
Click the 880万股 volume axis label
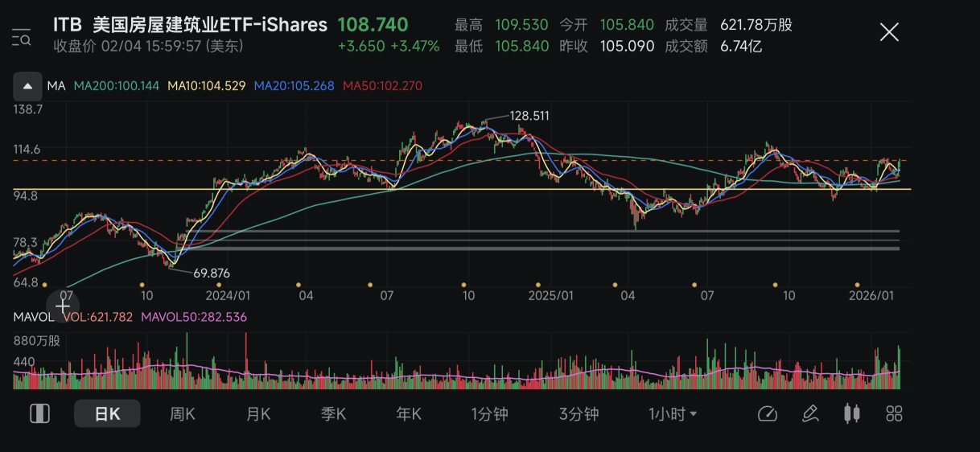click(37, 340)
